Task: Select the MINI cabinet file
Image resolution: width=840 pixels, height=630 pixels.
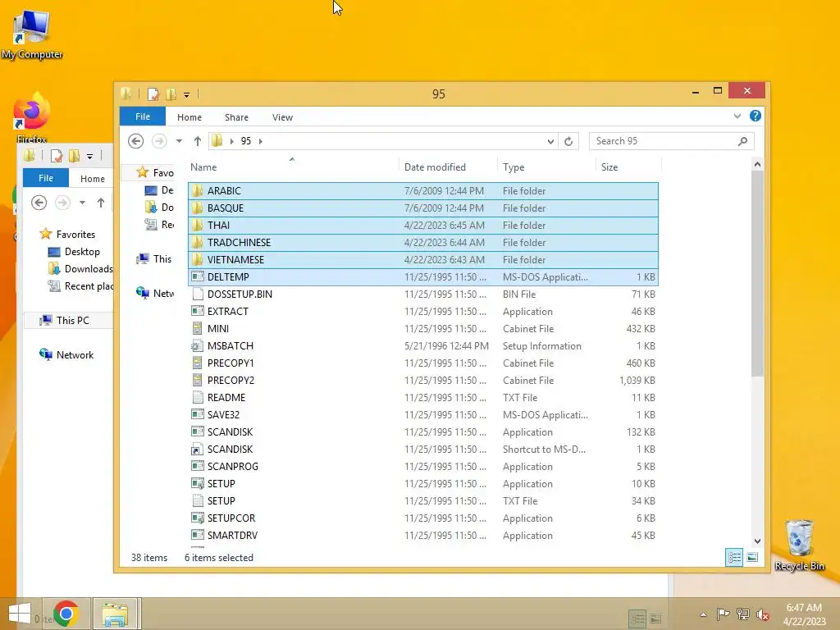Action: 423,328
